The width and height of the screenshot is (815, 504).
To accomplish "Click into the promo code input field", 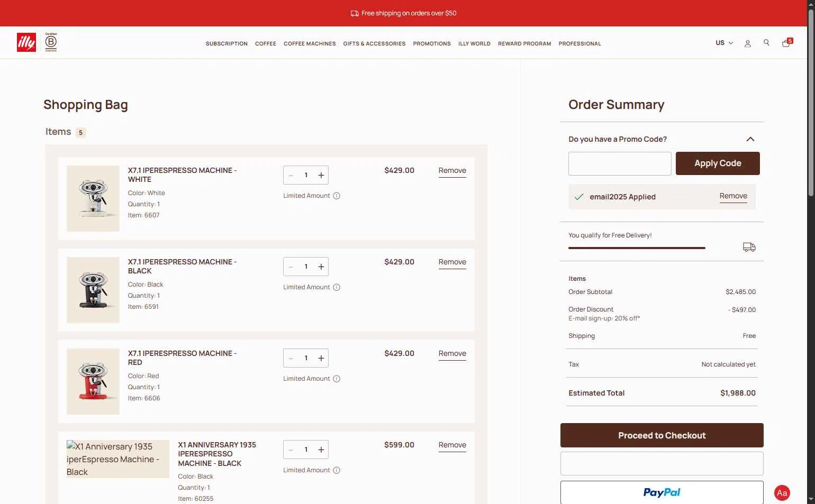I will pos(620,163).
